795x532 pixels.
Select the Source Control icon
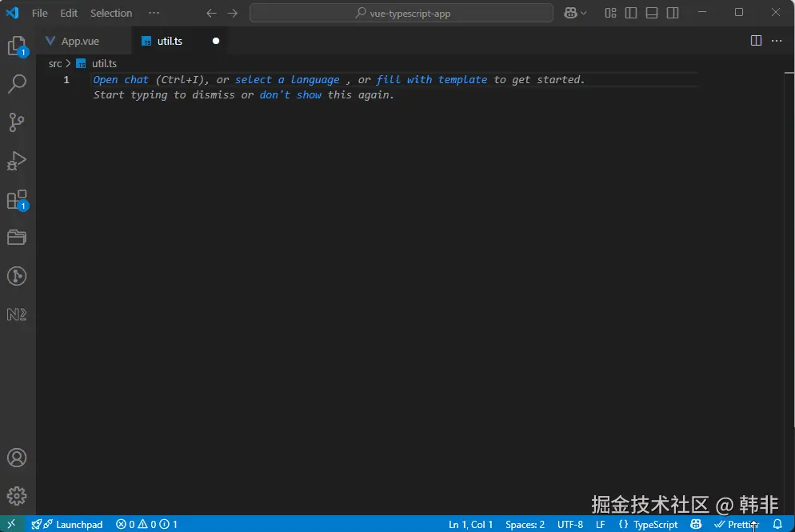(x=18, y=122)
